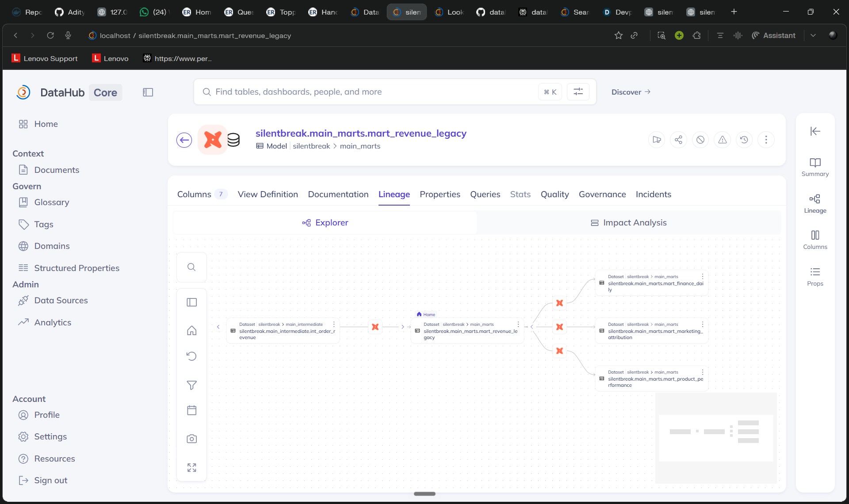Open the mart_revenue_legacy node options menu
The height and width of the screenshot is (504, 849).
tap(518, 325)
